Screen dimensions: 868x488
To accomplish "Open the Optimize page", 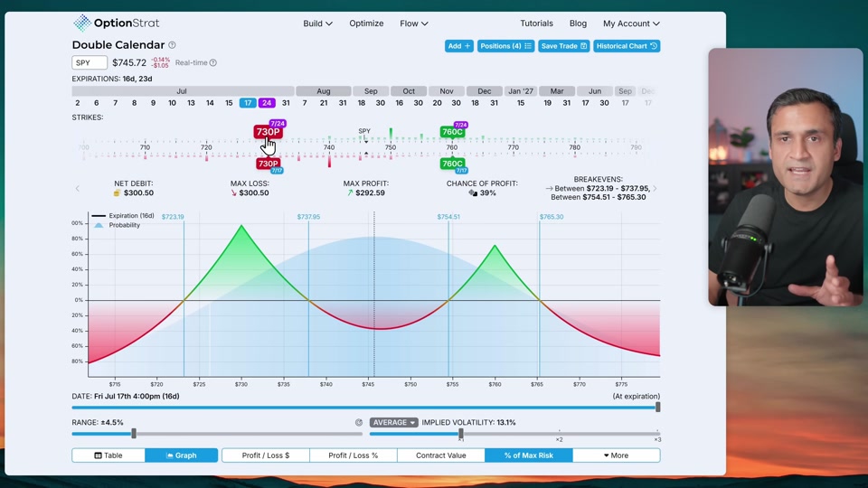I will tap(366, 23).
